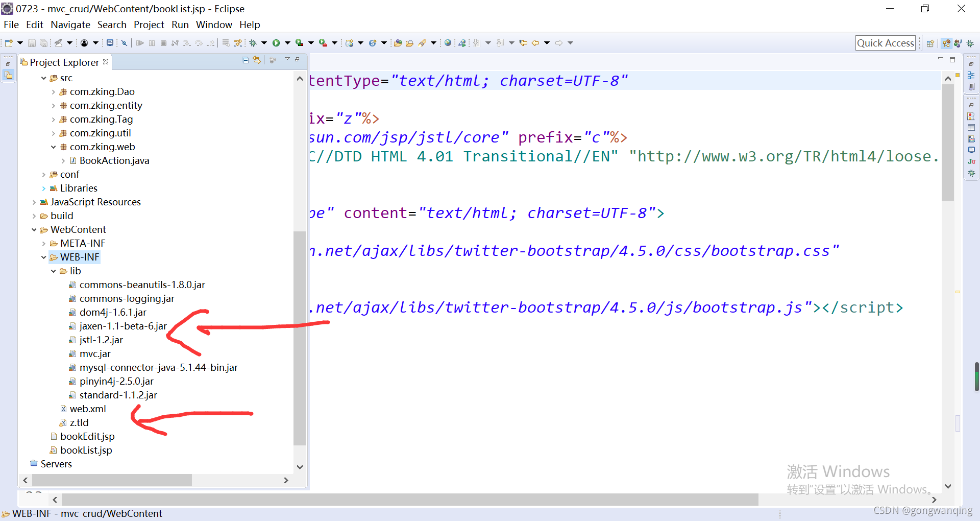Click the Skip All Breakpoints icon
The image size is (980, 521).
click(x=124, y=43)
